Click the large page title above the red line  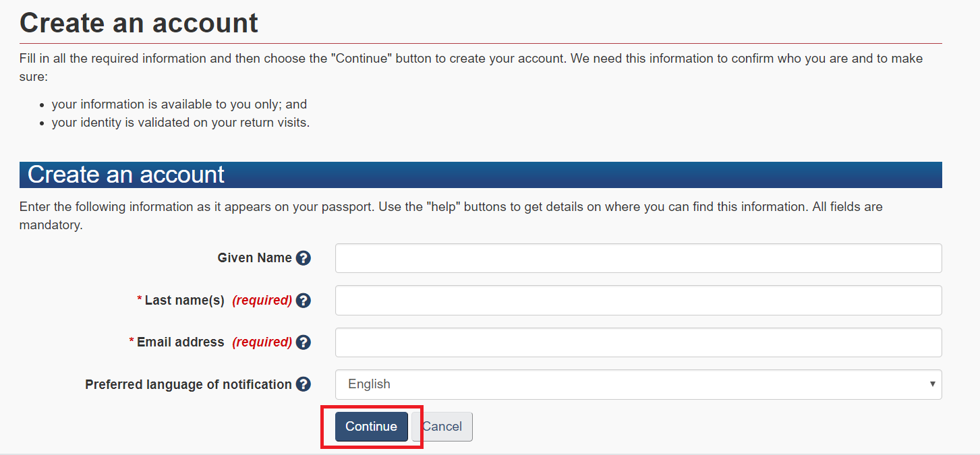(x=139, y=23)
